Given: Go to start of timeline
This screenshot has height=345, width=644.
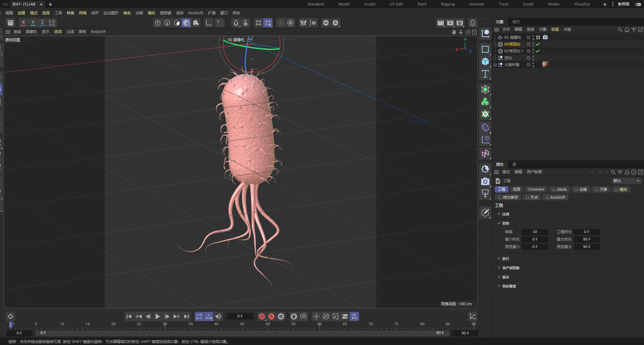Looking at the screenshot, I should pyautogui.click(x=129, y=316).
